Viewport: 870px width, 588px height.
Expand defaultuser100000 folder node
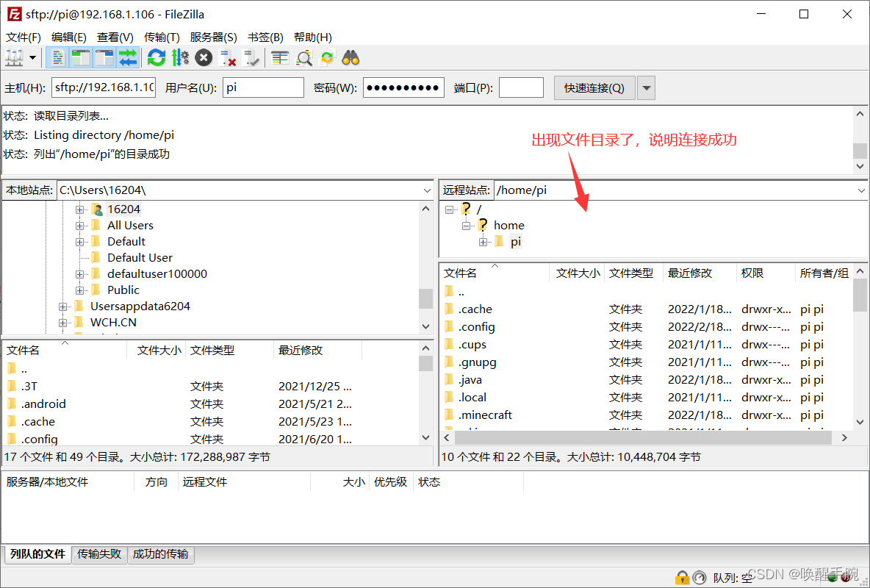[x=80, y=274]
